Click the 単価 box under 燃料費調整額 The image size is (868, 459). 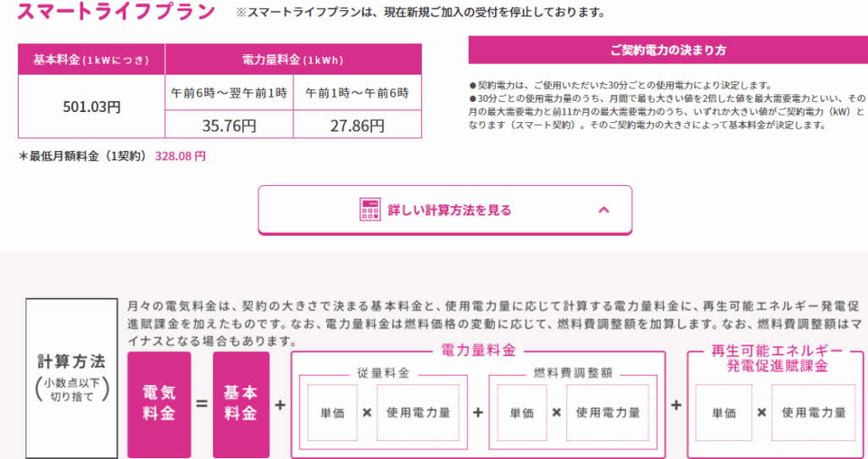522,412
